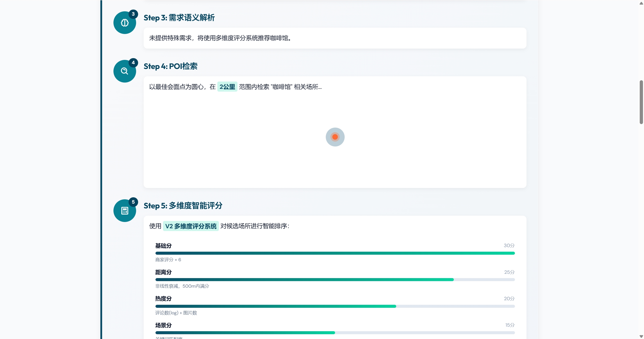Click the Step 4: POI检索 heading
Image resolution: width=644 pixels, height=339 pixels.
coord(170,66)
